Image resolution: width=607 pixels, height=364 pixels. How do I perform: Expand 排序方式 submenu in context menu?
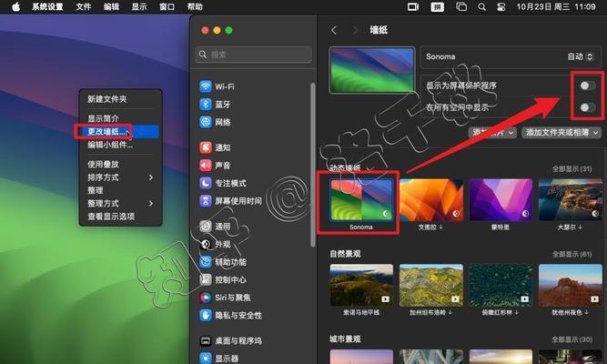coord(120,177)
